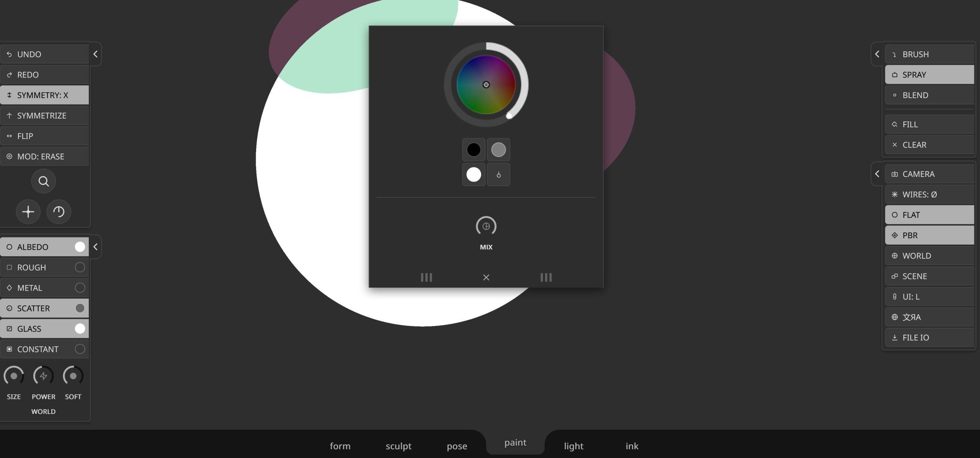Click the Undo button
Screen dimensions: 980x458
point(44,54)
